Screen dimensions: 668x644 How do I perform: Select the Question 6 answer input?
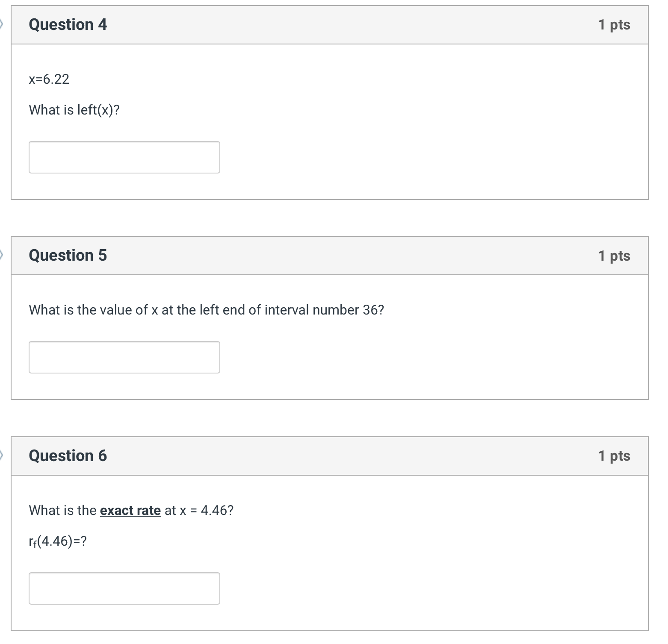pos(124,588)
